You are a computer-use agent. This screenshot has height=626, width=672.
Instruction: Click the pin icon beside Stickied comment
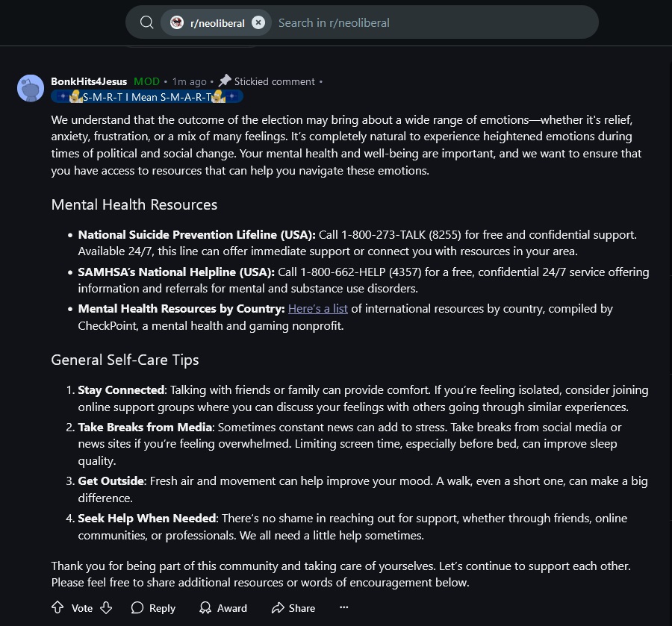224,81
